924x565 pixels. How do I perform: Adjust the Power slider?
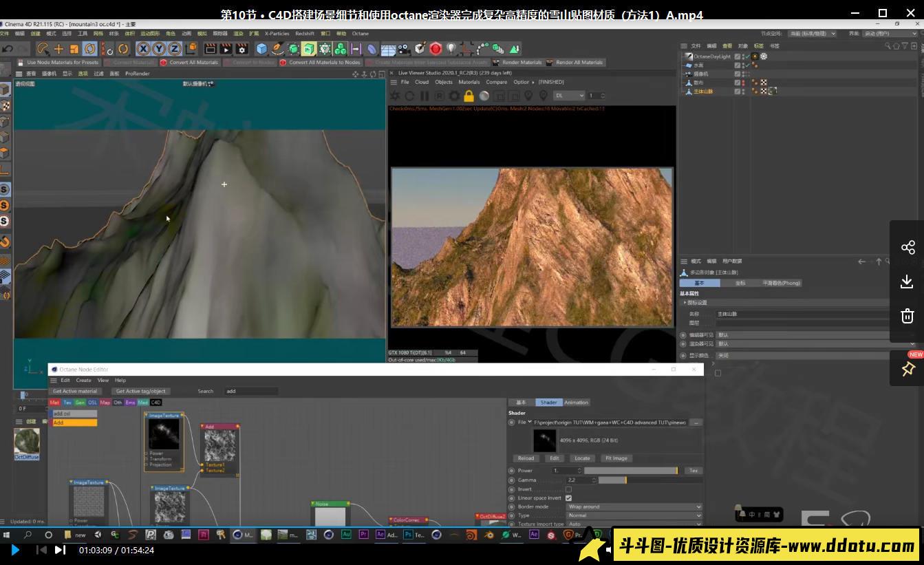click(x=631, y=471)
